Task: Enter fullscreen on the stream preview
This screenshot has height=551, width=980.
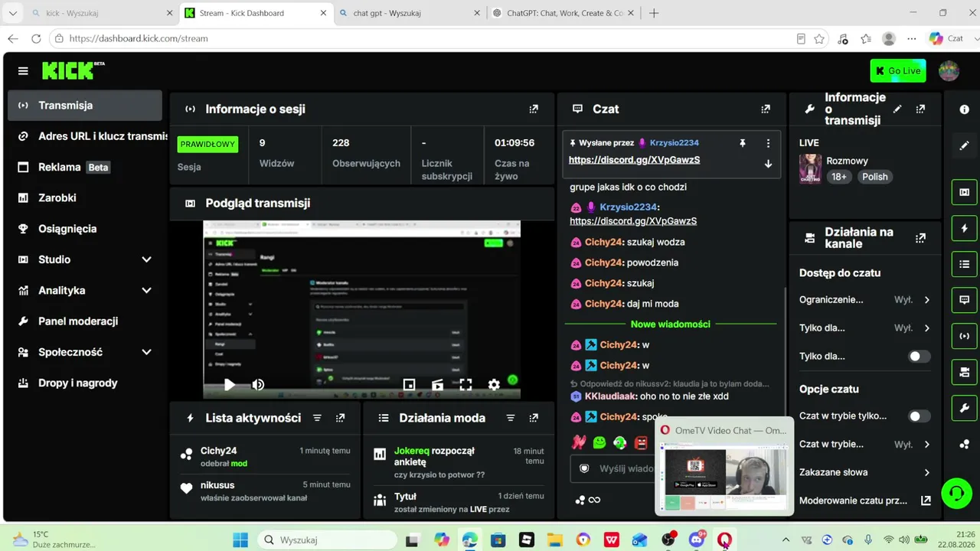Action: click(465, 385)
